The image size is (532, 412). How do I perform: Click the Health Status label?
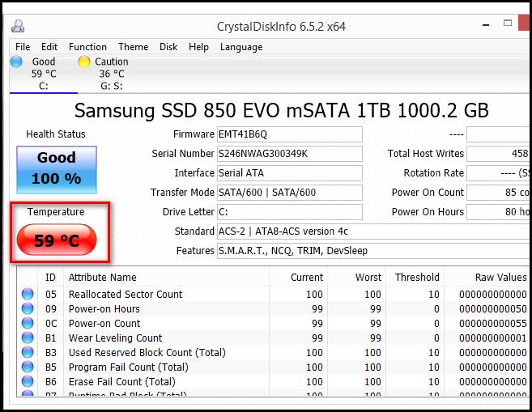[56, 134]
